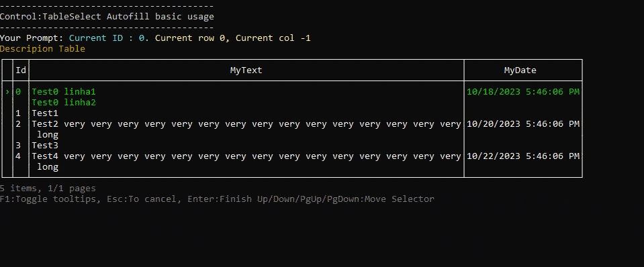Click the 10/18/2023 5:46:06 PM green date
644x267 pixels.
[523, 92]
